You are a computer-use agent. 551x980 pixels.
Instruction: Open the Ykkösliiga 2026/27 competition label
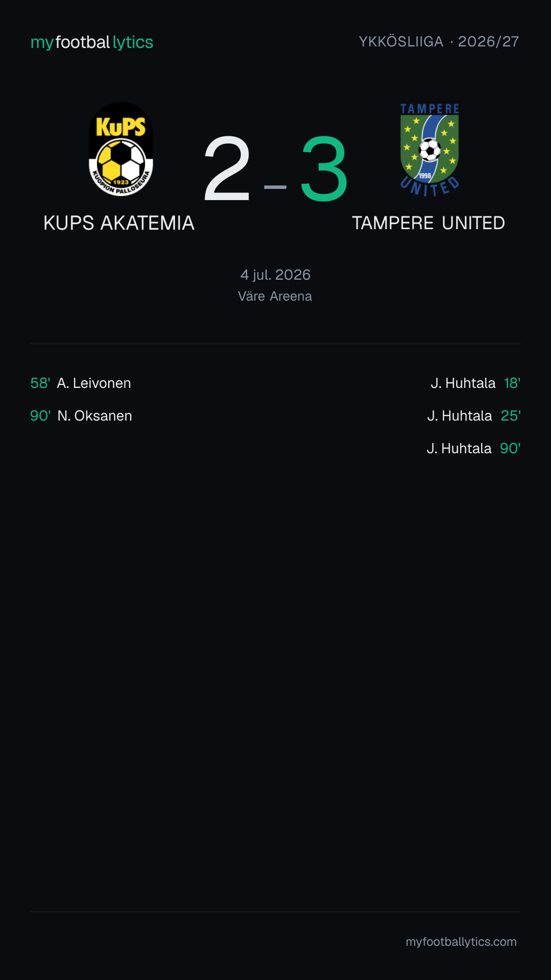click(439, 41)
